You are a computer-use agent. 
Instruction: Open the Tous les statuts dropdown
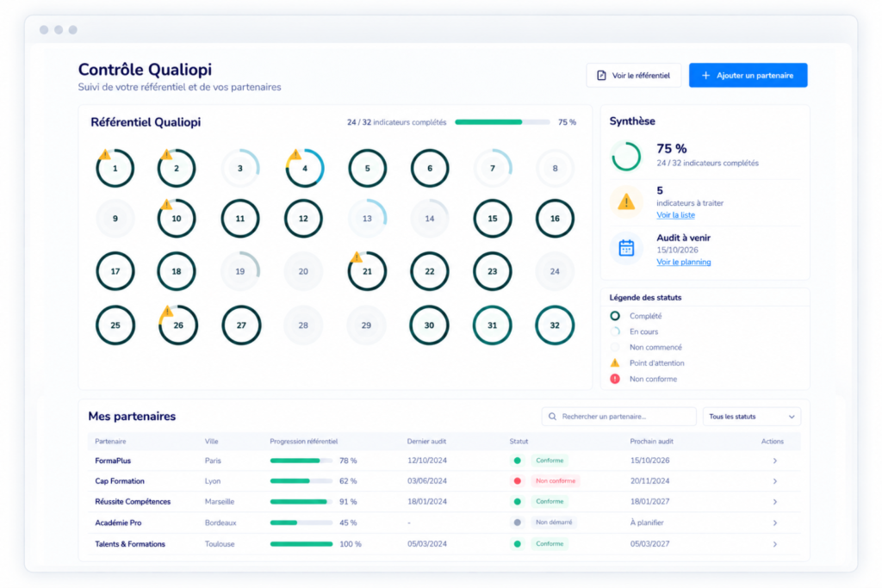pyautogui.click(x=751, y=417)
